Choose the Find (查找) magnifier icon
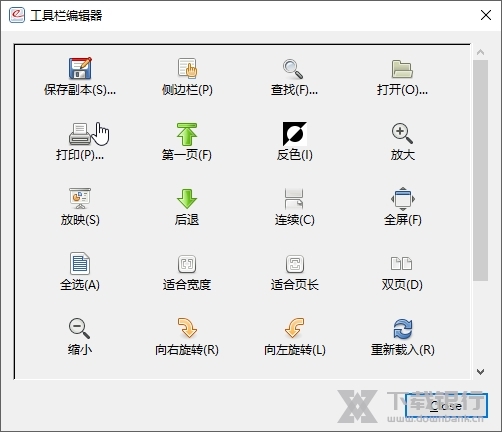Image resolution: width=502 pixels, height=432 pixels. tap(293, 69)
